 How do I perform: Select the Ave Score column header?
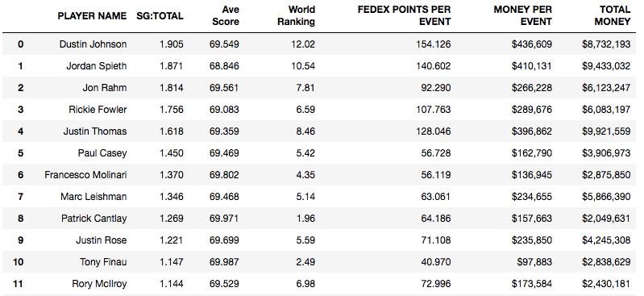click(226, 15)
